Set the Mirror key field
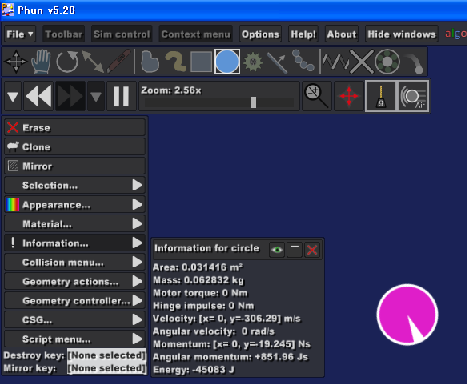 pos(107,368)
